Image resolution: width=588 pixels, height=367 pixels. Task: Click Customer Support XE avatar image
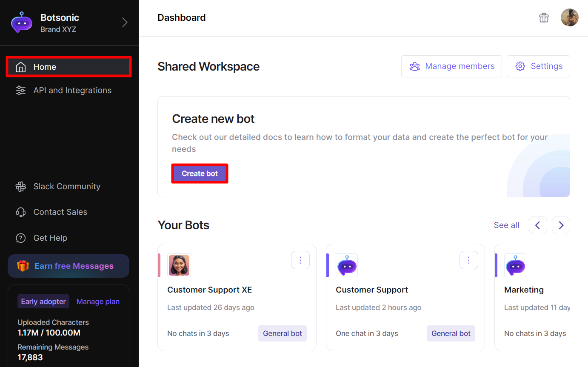(179, 265)
